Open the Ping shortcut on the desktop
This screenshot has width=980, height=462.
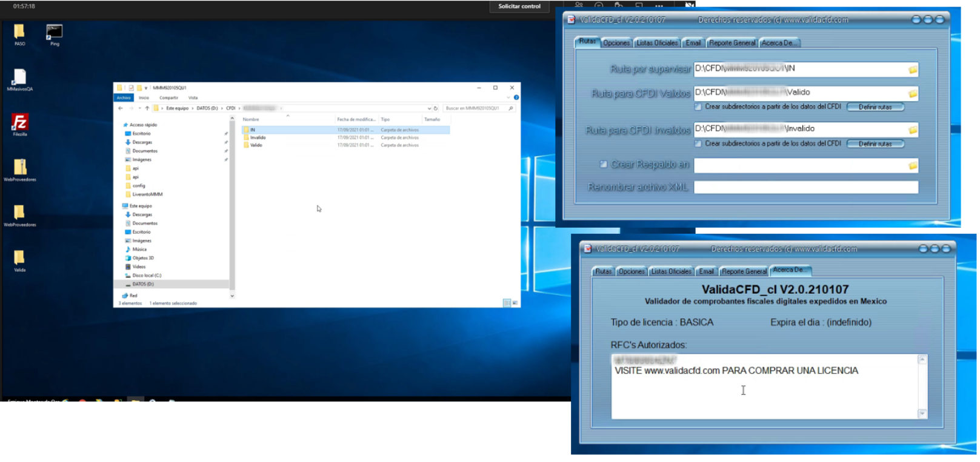(55, 35)
